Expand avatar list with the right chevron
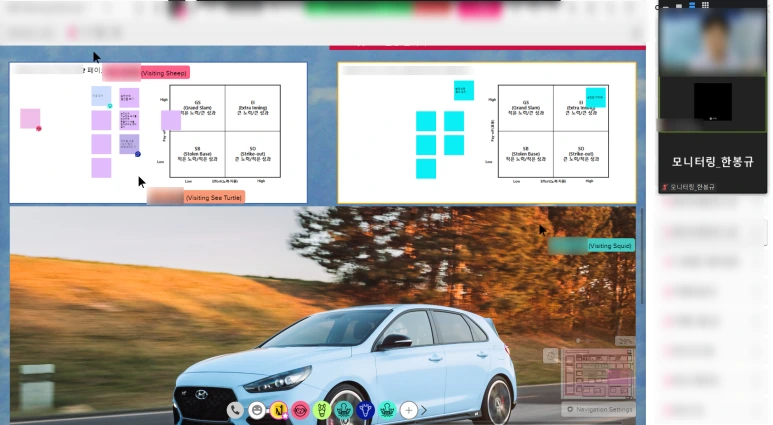 [x=424, y=410]
